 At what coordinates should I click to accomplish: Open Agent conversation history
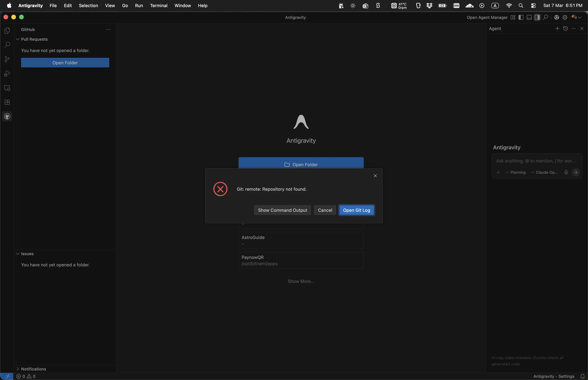[566, 29]
